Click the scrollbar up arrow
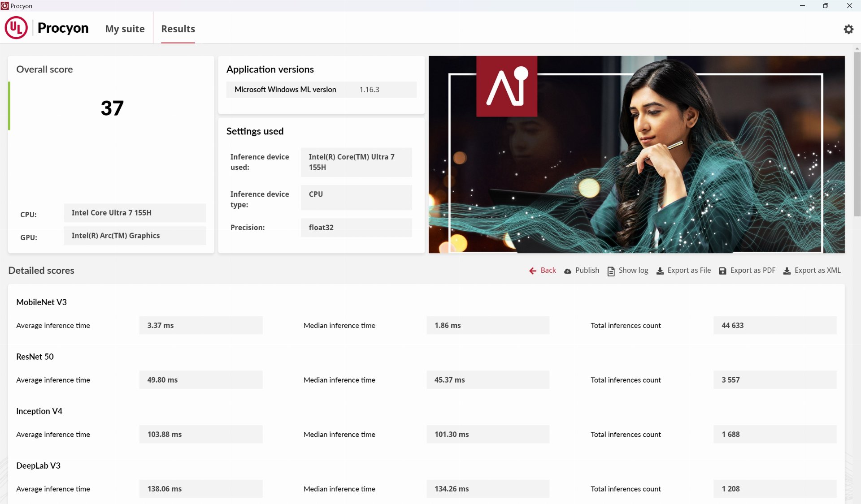 tap(857, 48)
